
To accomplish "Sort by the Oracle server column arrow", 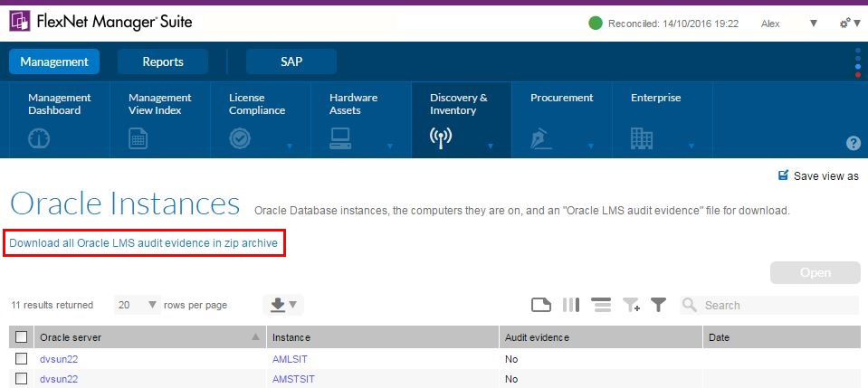I will 255,336.
